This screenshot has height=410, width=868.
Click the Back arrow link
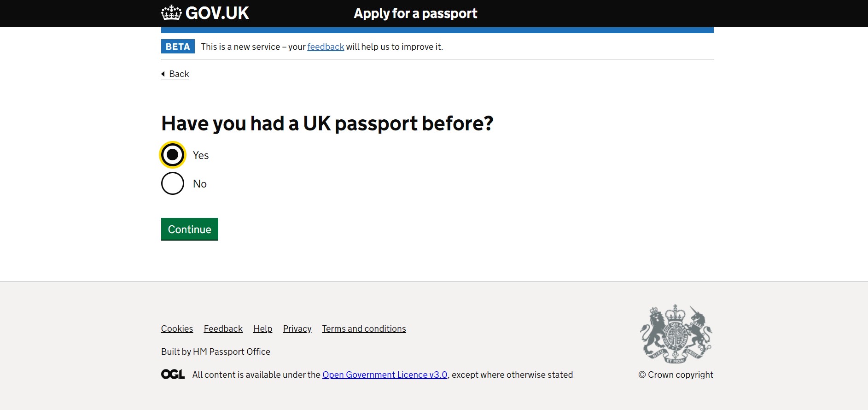pyautogui.click(x=175, y=74)
